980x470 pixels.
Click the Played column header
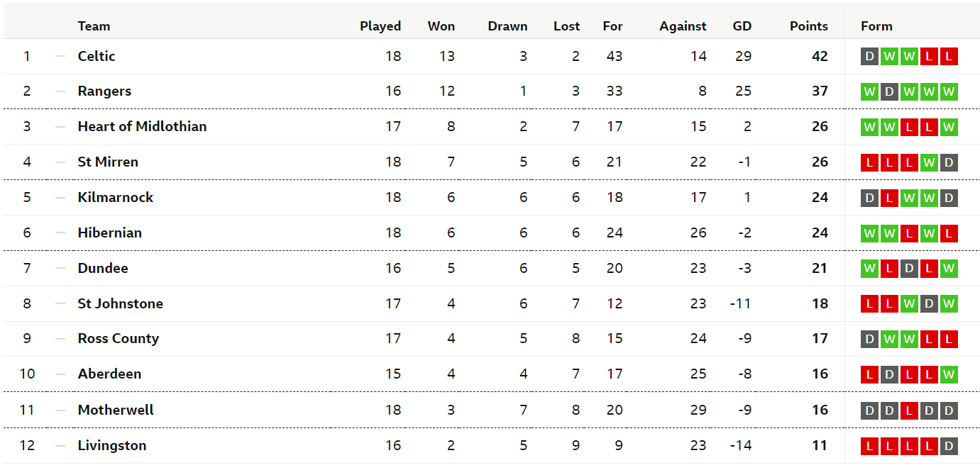pos(380,26)
